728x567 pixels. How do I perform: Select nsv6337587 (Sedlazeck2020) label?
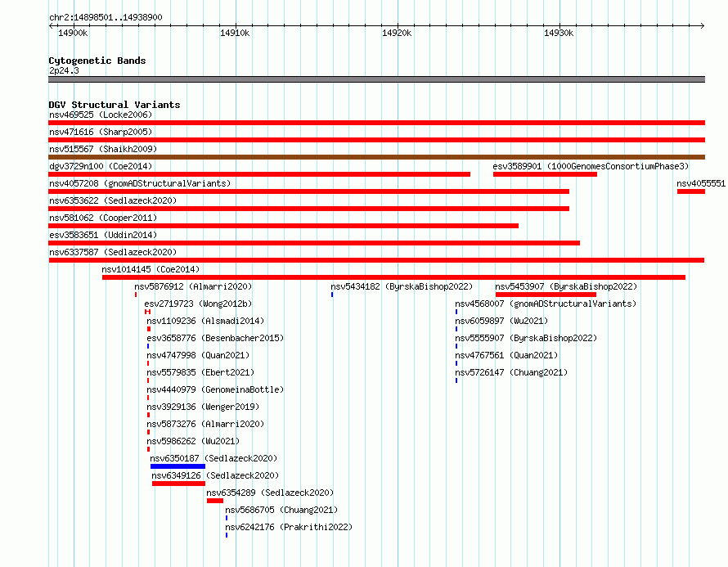coord(113,252)
